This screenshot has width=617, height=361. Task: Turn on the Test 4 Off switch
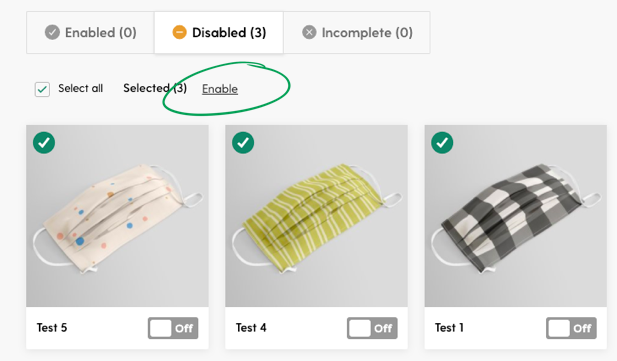point(372,328)
